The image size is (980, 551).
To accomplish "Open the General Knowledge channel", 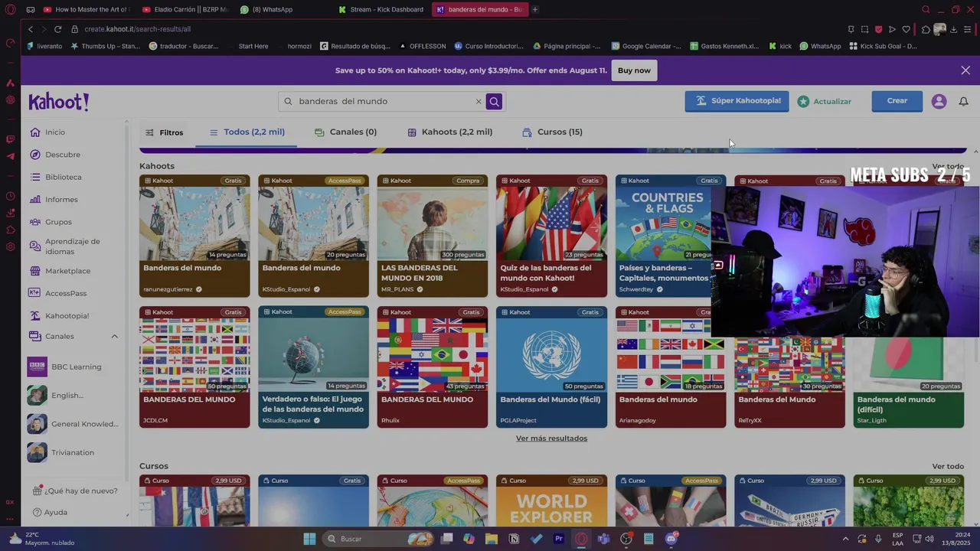I will [x=73, y=424].
